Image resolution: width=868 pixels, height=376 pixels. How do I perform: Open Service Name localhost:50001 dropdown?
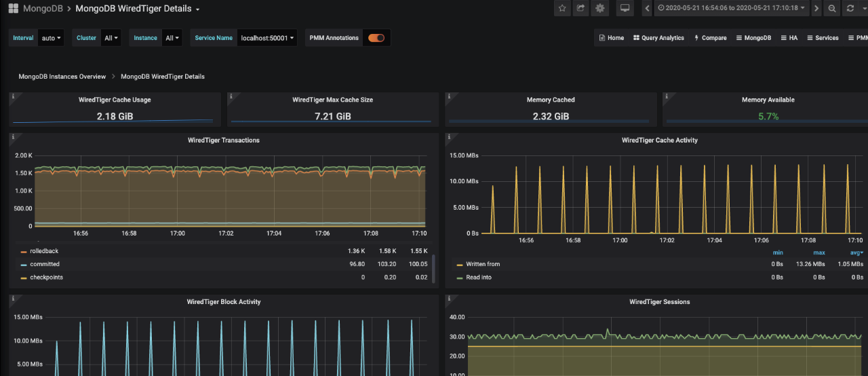pos(268,38)
